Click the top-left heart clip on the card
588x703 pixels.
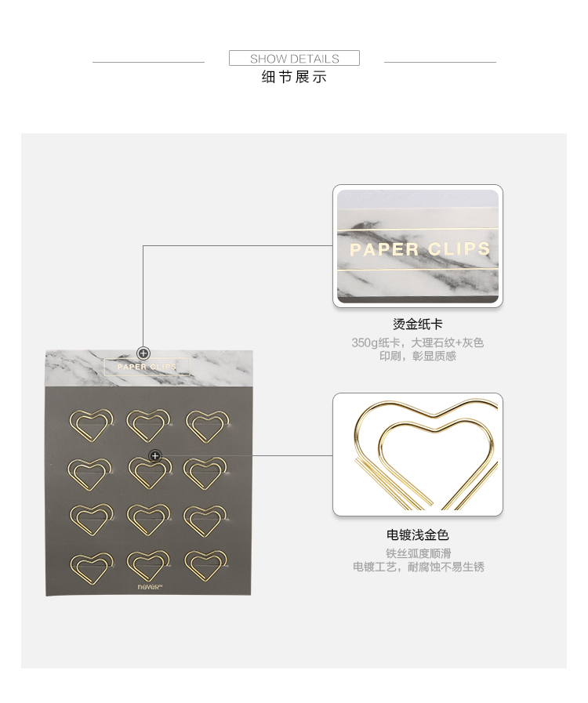coord(91,425)
